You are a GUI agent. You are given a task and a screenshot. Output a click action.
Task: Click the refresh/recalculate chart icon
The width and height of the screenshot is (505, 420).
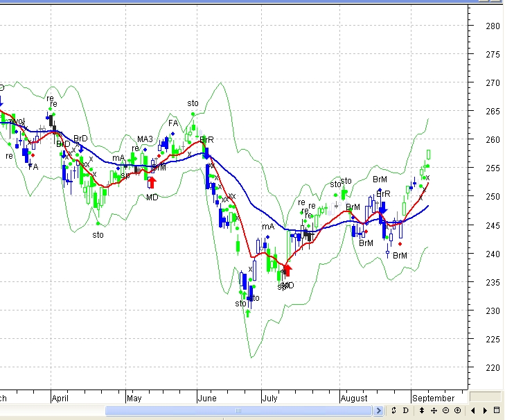393,410
